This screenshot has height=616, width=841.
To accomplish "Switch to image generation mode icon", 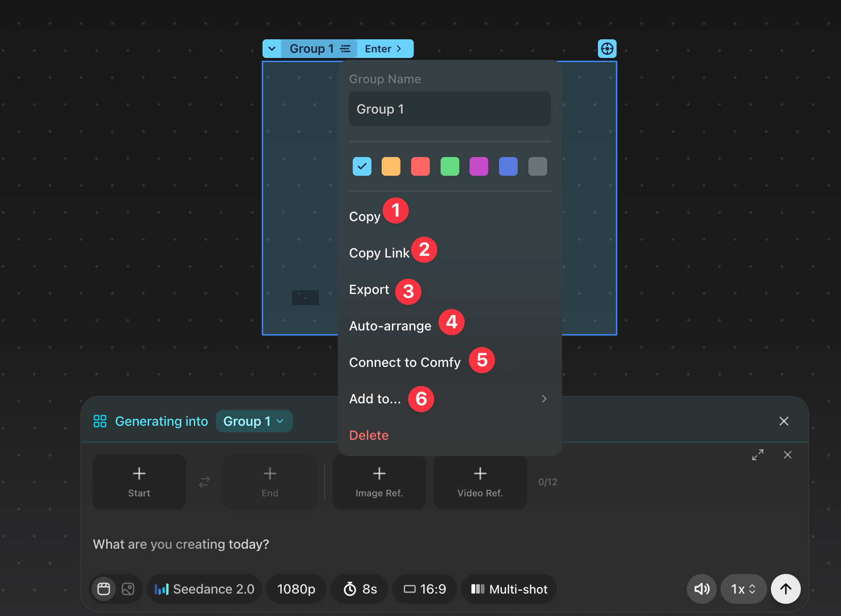I will [128, 589].
